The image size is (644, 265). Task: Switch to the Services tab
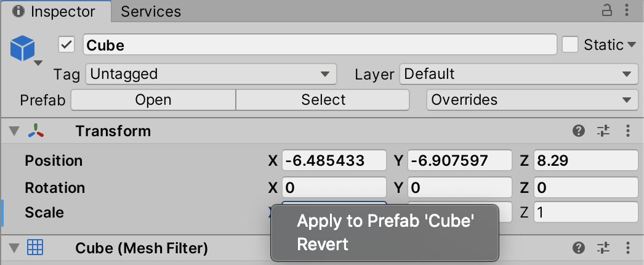tap(151, 12)
